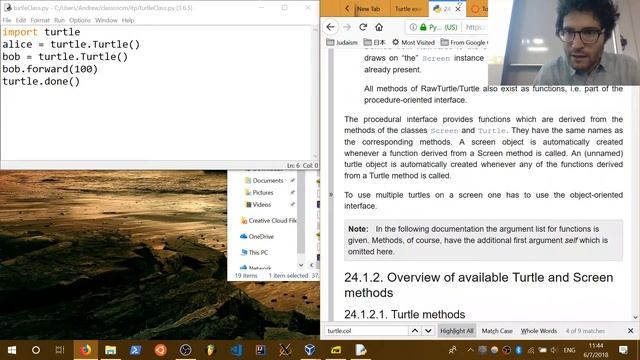Image resolution: width=640 pixels, height=360 pixels.
Task: Open PowerShell from taskbar
Action: pyautogui.click(x=135, y=350)
